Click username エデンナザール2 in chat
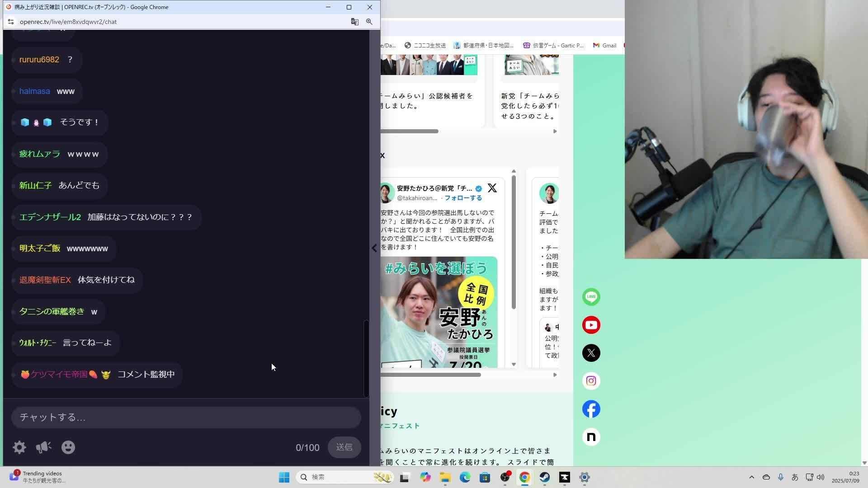This screenshot has width=868, height=488. pyautogui.click(x=50, y=217)
